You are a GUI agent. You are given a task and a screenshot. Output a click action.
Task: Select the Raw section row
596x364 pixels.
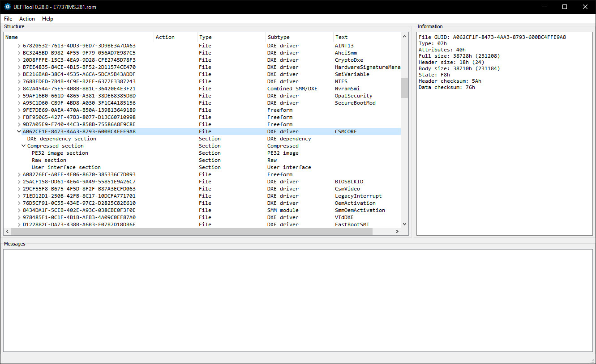click(202, 160)
